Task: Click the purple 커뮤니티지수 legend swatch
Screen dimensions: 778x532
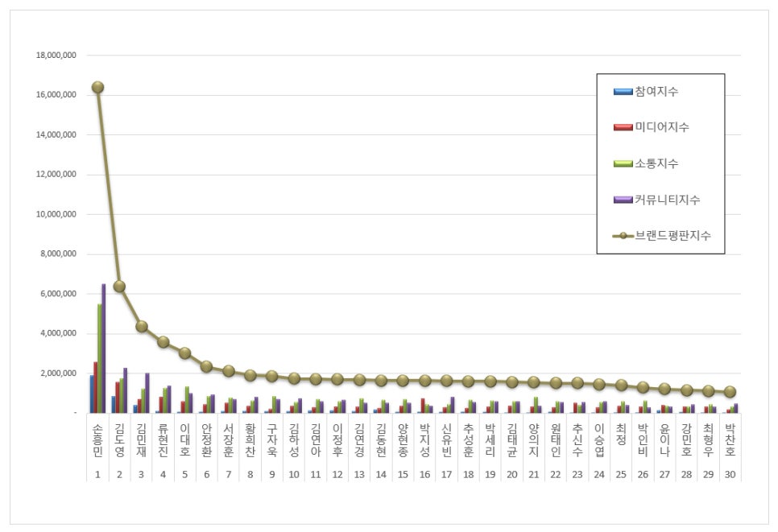Action: pos(623,200)
